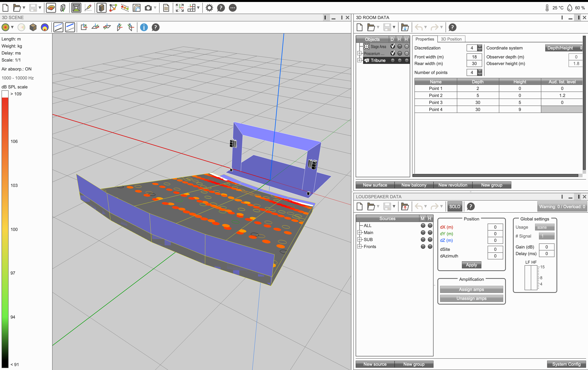Uncheck the Stage Area D checkbox

point(393,46)
